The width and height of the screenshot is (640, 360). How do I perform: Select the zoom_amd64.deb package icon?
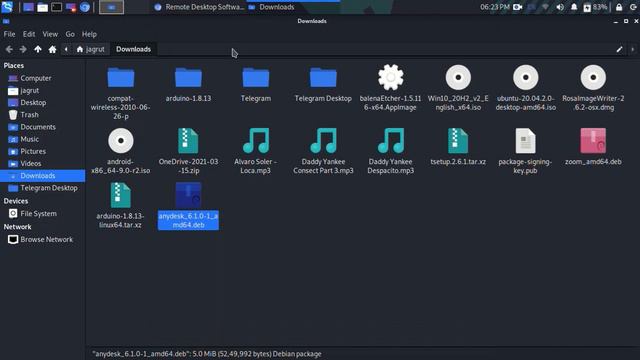[593, 141]
